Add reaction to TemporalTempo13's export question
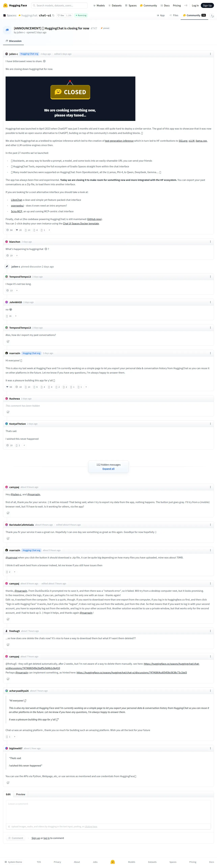This screenshot has height=868, width=217. 8,341
